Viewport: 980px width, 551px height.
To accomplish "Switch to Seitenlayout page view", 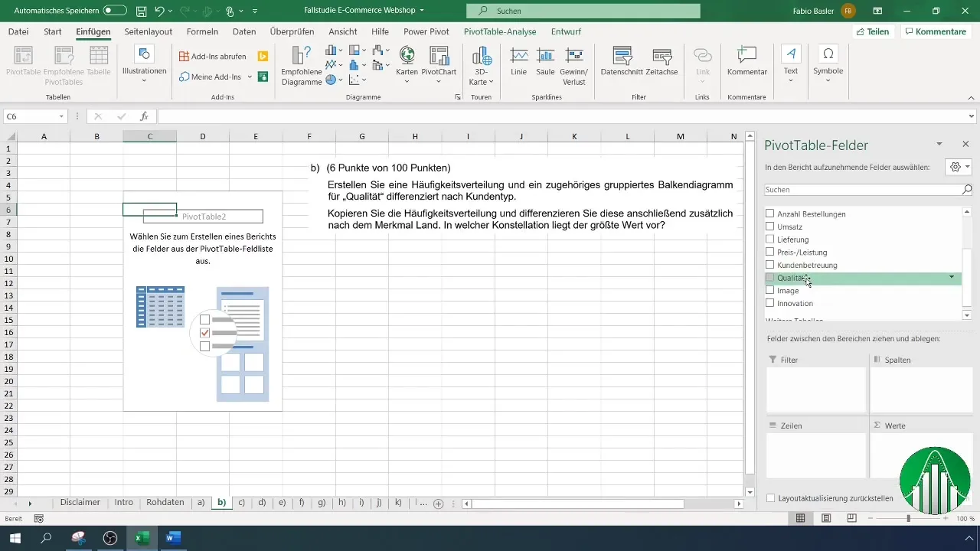I will 826,518.
